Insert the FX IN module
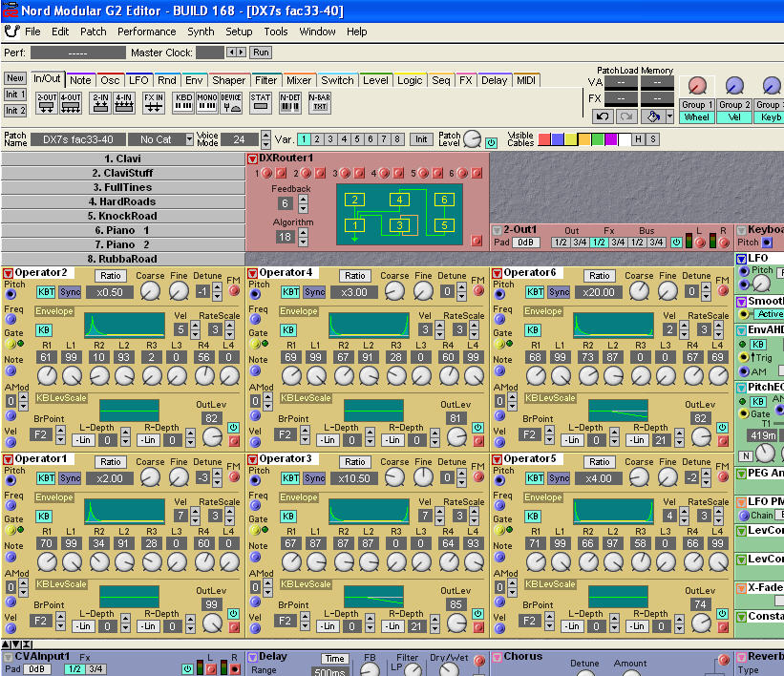The width and height of the screenshot is (784, 676). (155, 101)
